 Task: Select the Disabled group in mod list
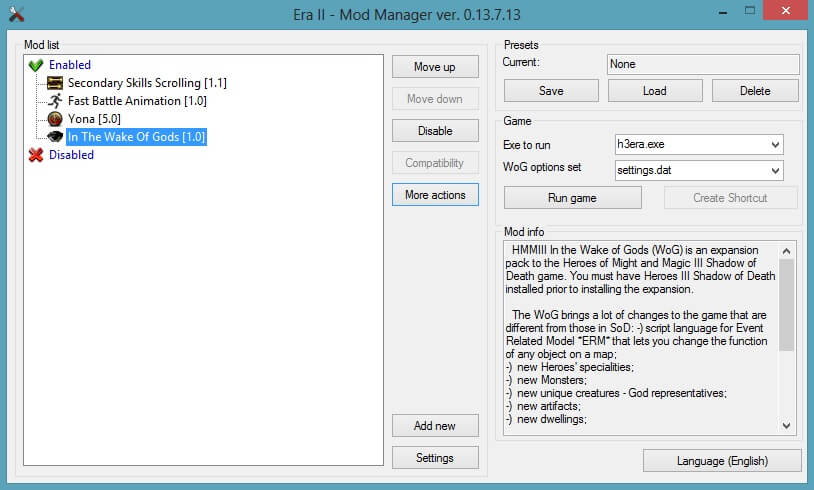(x=71, y=155)
